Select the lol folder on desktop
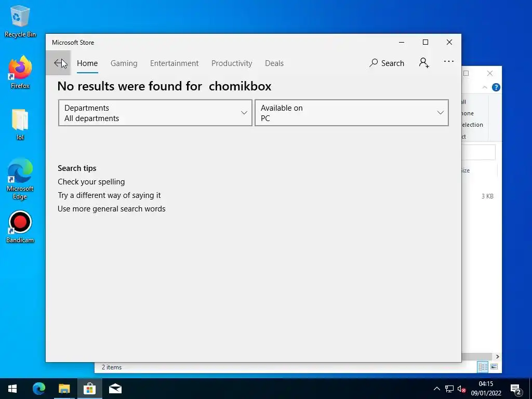 coord(20,124)
